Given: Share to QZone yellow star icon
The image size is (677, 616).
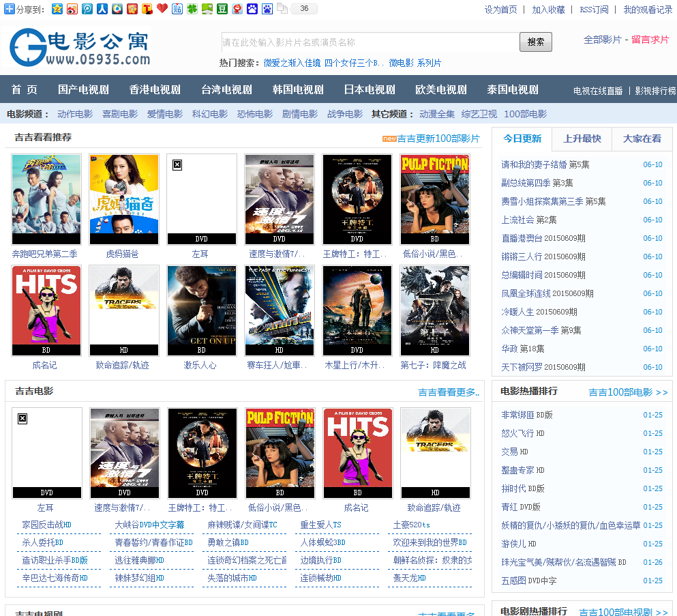Looking at the screenshot, I should pos(57,9).
